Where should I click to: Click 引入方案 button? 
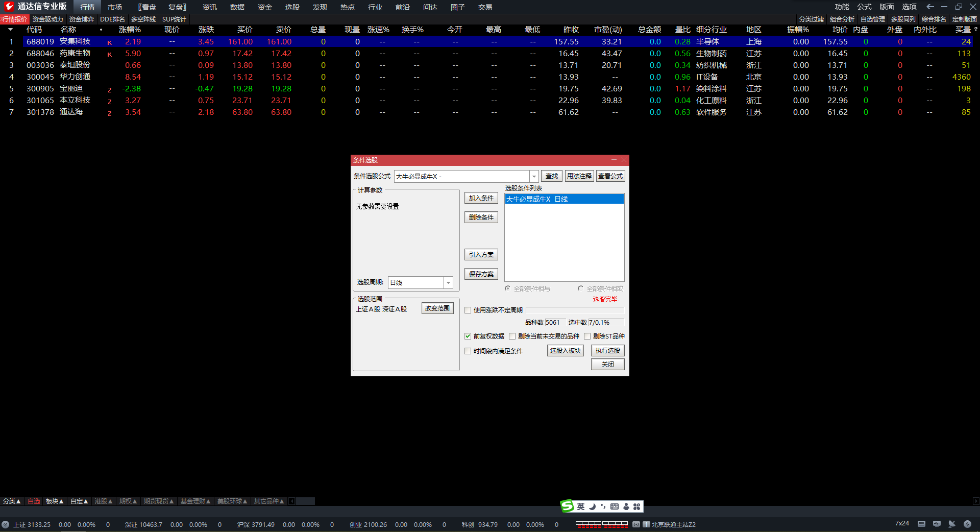click(481, 255)
